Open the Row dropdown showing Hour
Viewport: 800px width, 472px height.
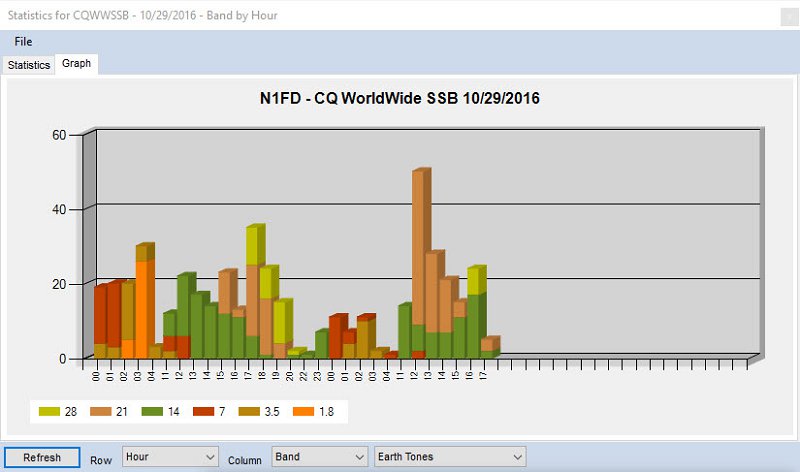tap(170, 457)
